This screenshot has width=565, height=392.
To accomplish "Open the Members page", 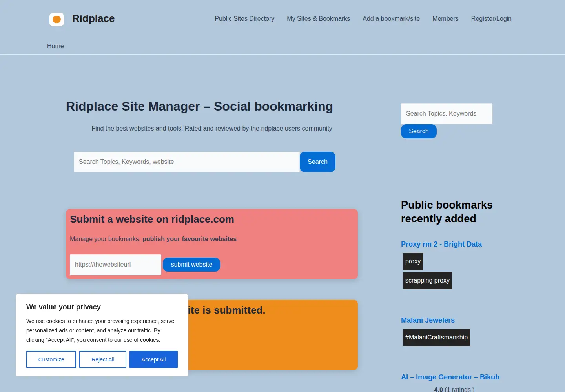I will click(445, 18).
